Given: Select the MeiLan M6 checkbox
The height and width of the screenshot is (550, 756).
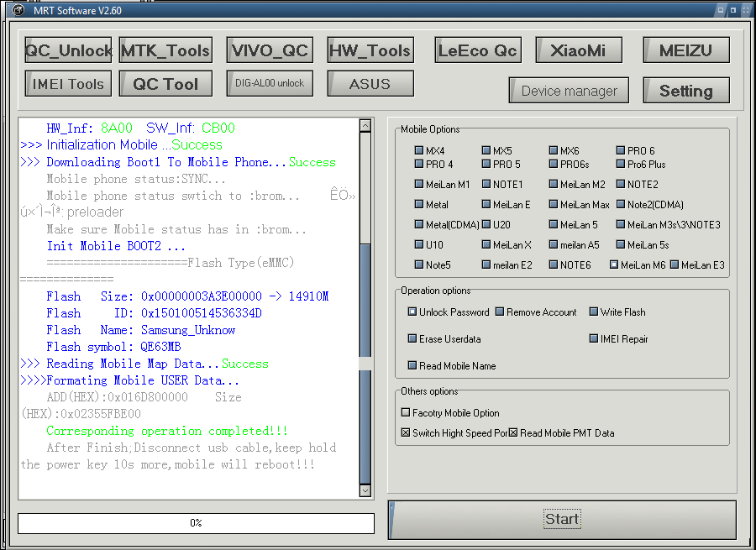Looking at the screenshot, I should [614, 265].
